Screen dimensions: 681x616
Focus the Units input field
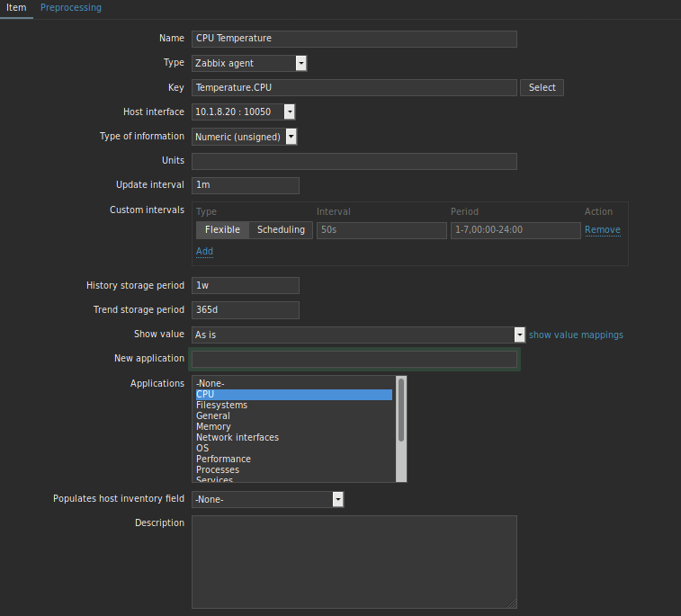(x=354, y=162)
